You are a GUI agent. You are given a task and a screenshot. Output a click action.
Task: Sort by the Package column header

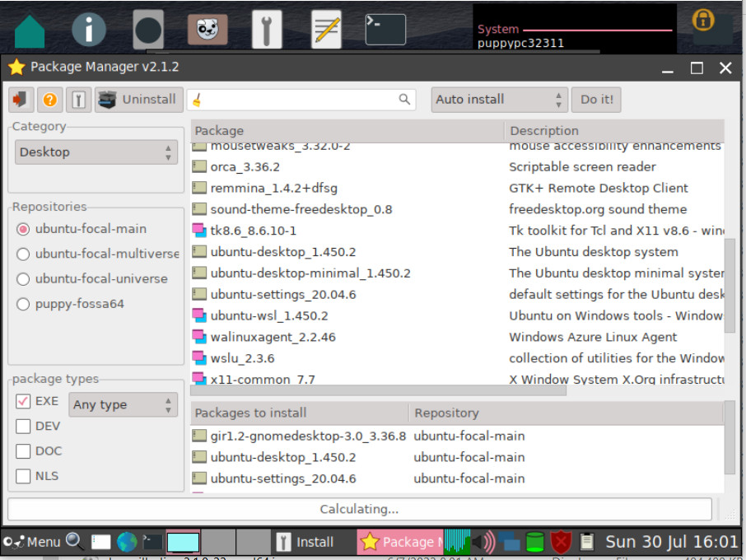tap(347, 131)
